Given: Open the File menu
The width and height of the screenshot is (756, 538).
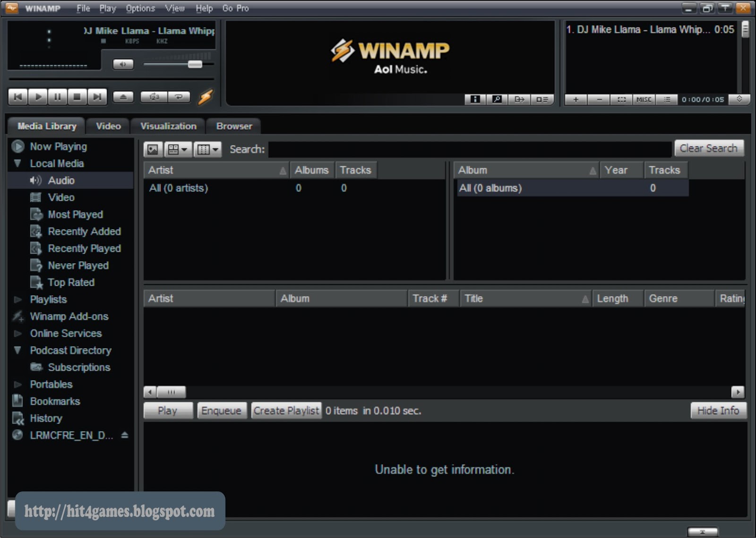Looking at the screenshot, I should (x=83, y=8).
